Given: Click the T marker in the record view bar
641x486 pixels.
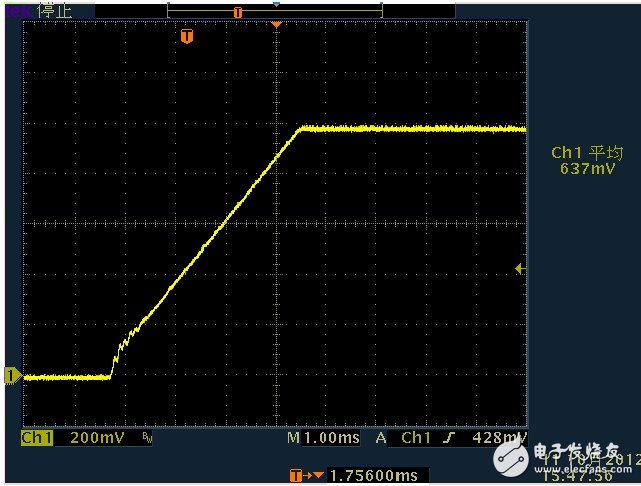Looking at the screenshot, I should coord(237,12).
